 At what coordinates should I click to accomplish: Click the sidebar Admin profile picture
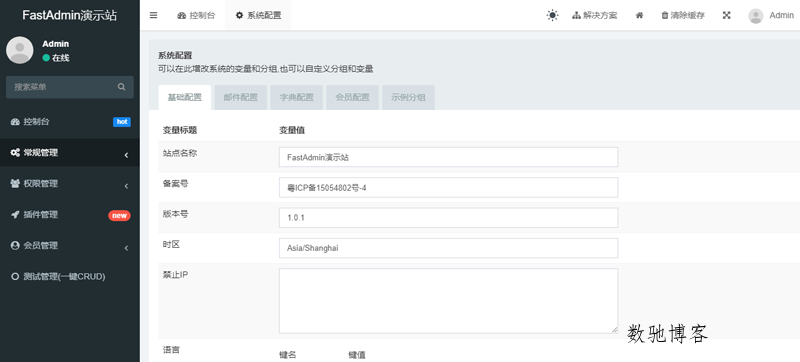(19, 50)
